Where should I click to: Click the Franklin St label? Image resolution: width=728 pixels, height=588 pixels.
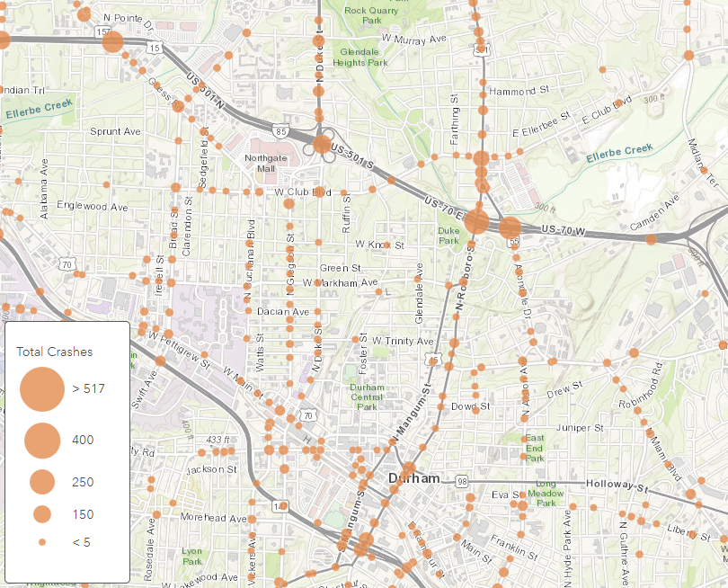click(x=514, y=548)
